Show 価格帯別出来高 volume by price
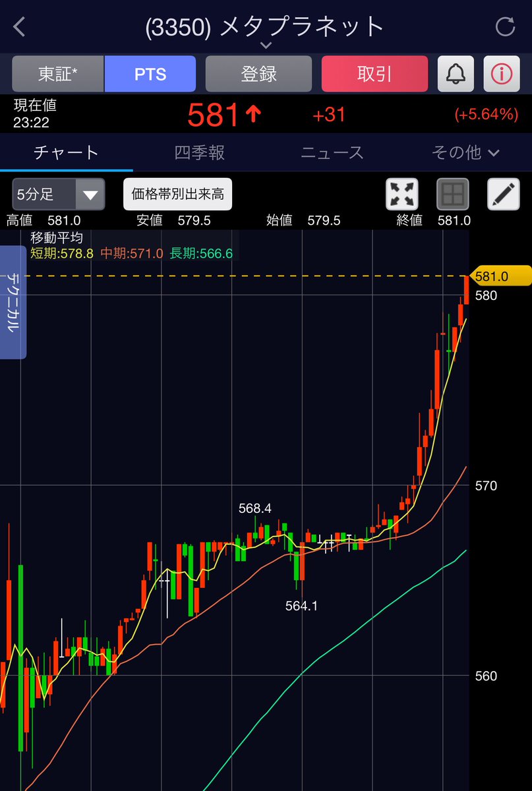Screen dimensions: 532x791 tap(177, 194)
